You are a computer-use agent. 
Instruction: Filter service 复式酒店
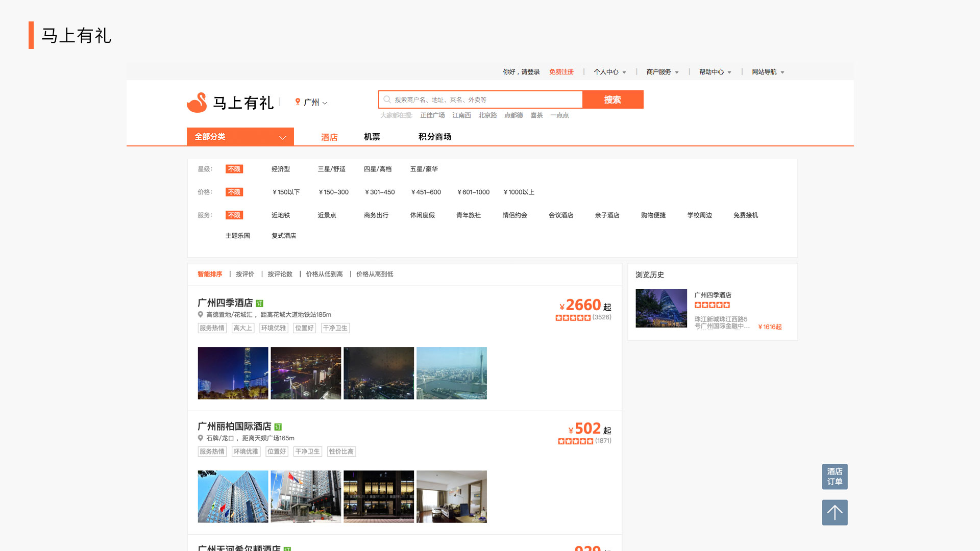point(284,236)
